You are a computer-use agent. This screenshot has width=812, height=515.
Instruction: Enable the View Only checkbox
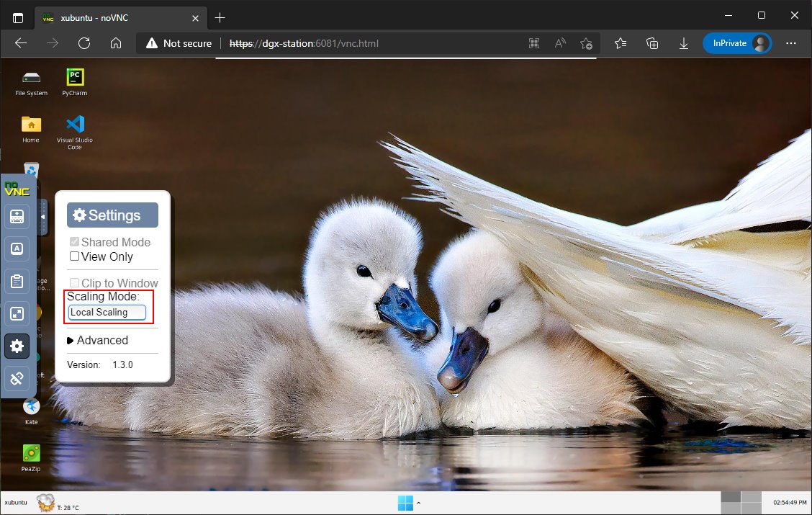pyautogui.click(x=74, y=256)
